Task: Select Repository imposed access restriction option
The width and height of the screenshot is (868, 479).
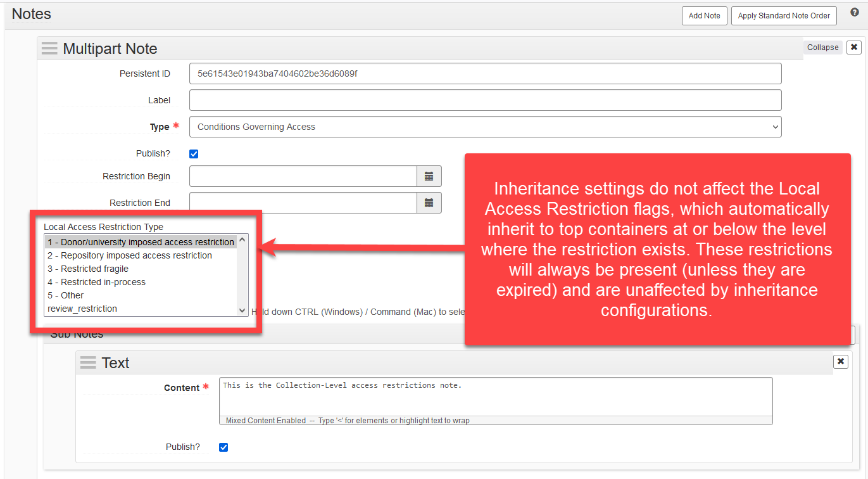Action: pyautogui.click(x=130, y=255)
